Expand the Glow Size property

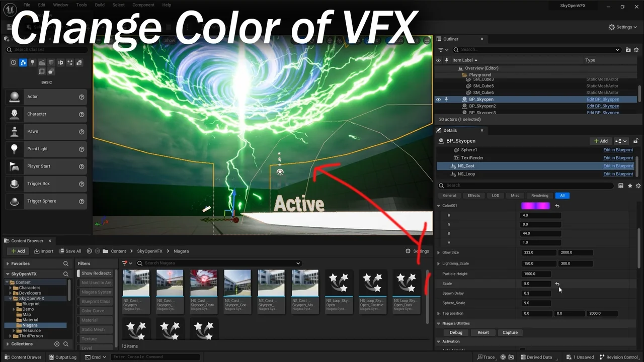coord(439,252)
